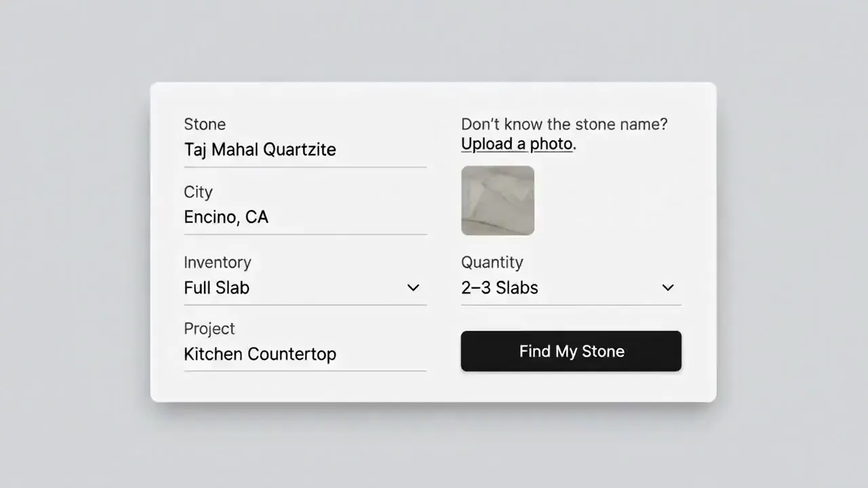Click the Find My Stone button

(571, 351)
